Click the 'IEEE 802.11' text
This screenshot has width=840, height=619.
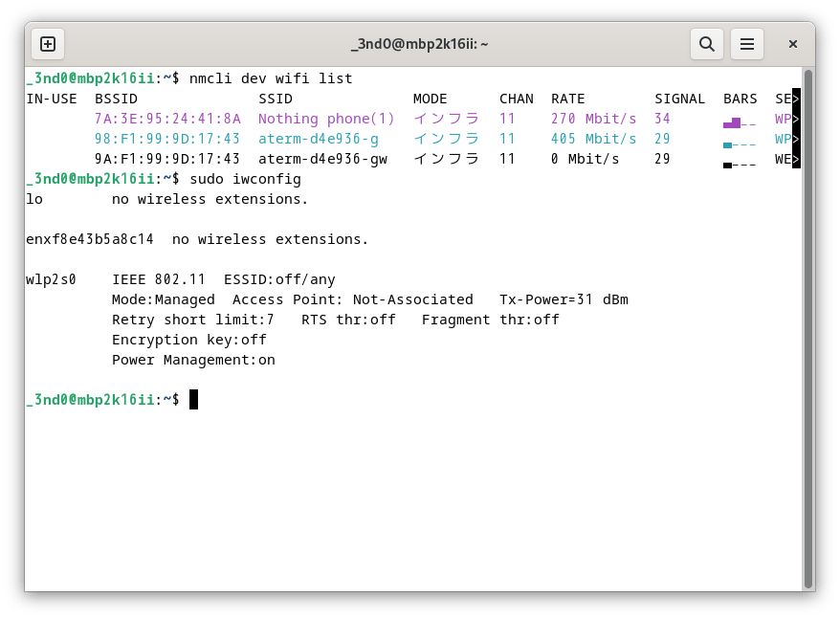pyautogui.click(x=159, y=279)
